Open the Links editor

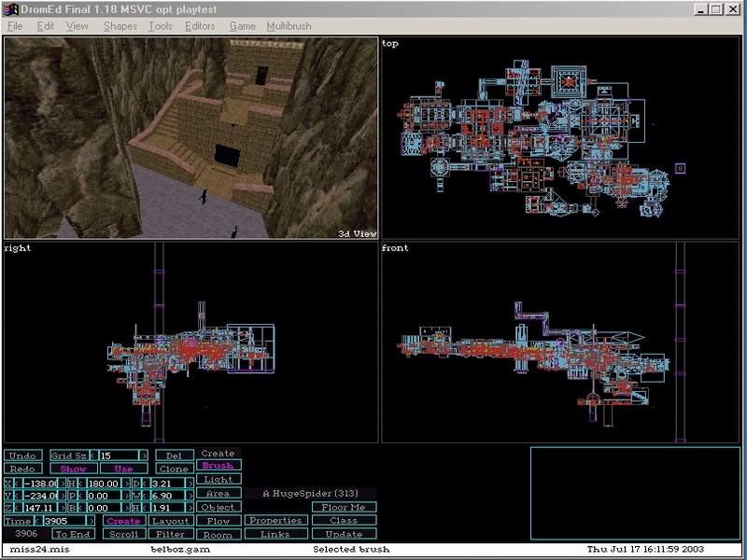click(x=275, y=534)
